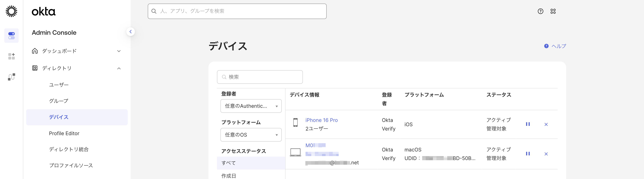The width and height of the screenshot is (644, 179).
Task: Go to ユーザー in the sidebar
Action: pyautogui.click(x=59, y=85)
